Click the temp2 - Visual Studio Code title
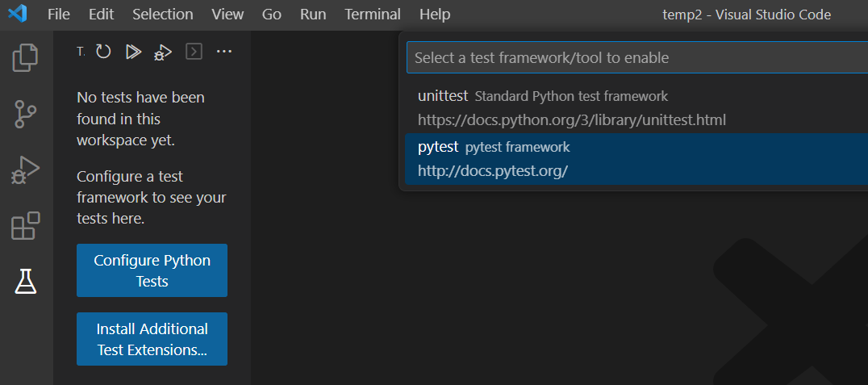The height and width of the screenshot is (385, 868). [x=746, y=15]
